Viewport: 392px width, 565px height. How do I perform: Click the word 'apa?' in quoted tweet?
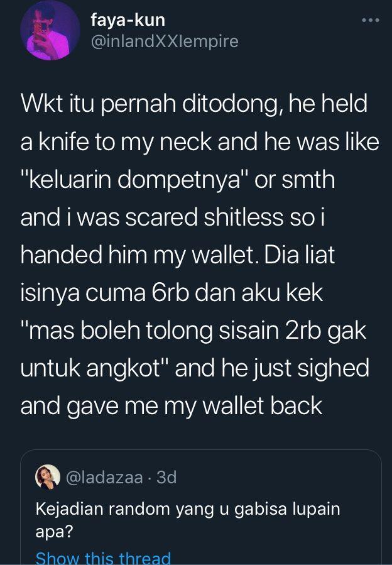coord(54,532)
